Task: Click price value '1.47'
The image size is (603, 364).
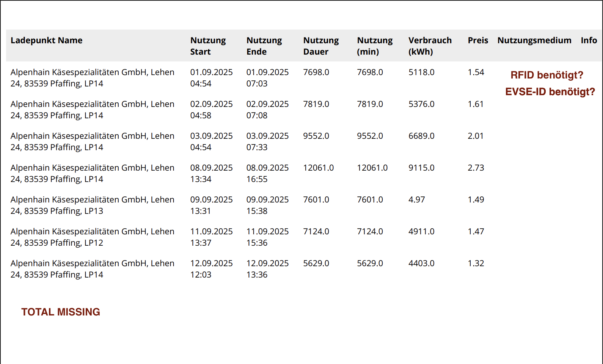Action: 476,231
